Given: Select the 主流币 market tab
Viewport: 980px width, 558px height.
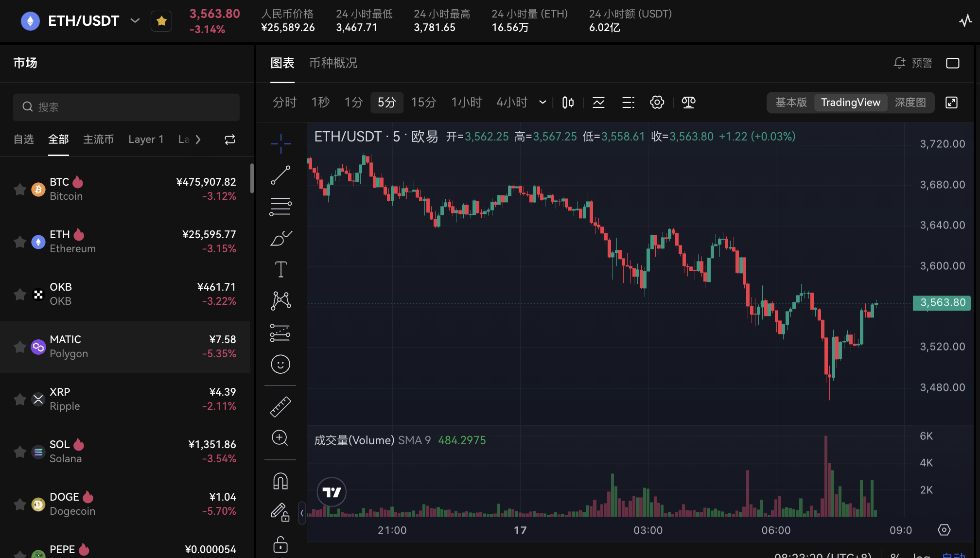Looking at the screenshot, I should [x=98, y=139].
